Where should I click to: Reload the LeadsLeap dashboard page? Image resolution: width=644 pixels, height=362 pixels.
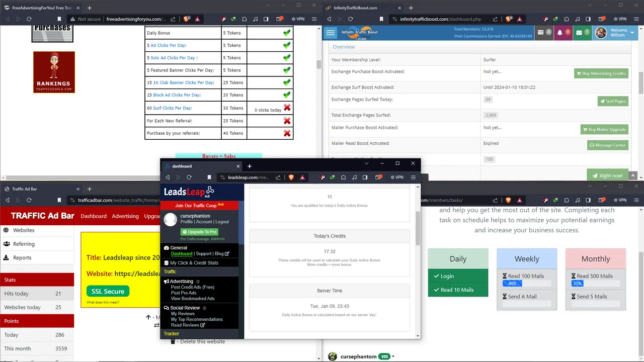pos(189,177)
